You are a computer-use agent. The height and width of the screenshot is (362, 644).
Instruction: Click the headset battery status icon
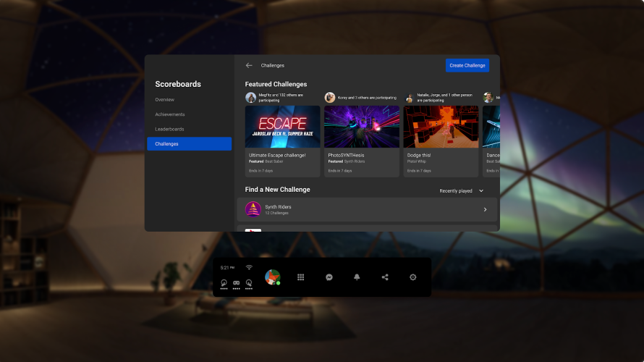236,282
